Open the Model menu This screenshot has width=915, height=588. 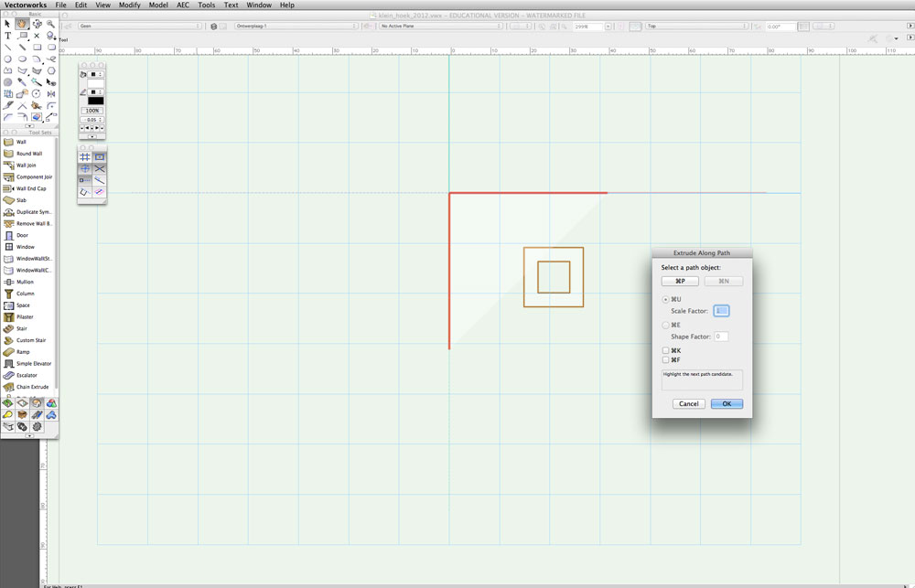pos(158,5)
